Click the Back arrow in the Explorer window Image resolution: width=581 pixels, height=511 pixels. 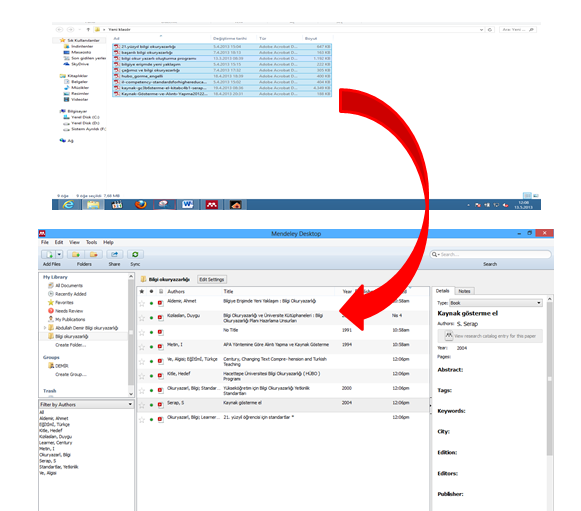coord(59,30)
